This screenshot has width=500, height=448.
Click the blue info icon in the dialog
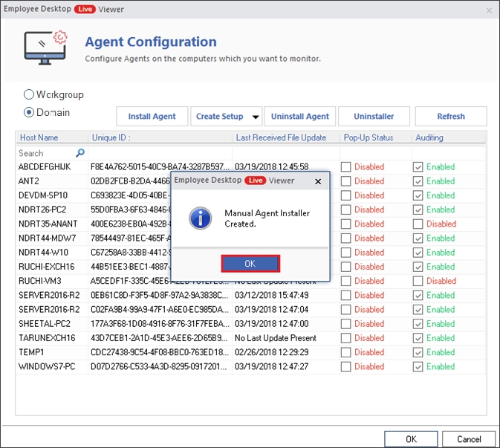(x=201, y=218)
